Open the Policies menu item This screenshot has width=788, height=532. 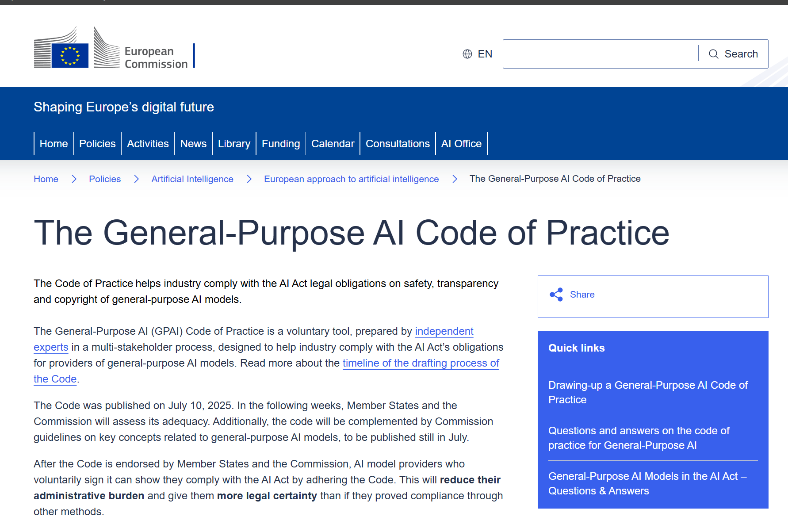pyautogui.click(x=97, y=144)
